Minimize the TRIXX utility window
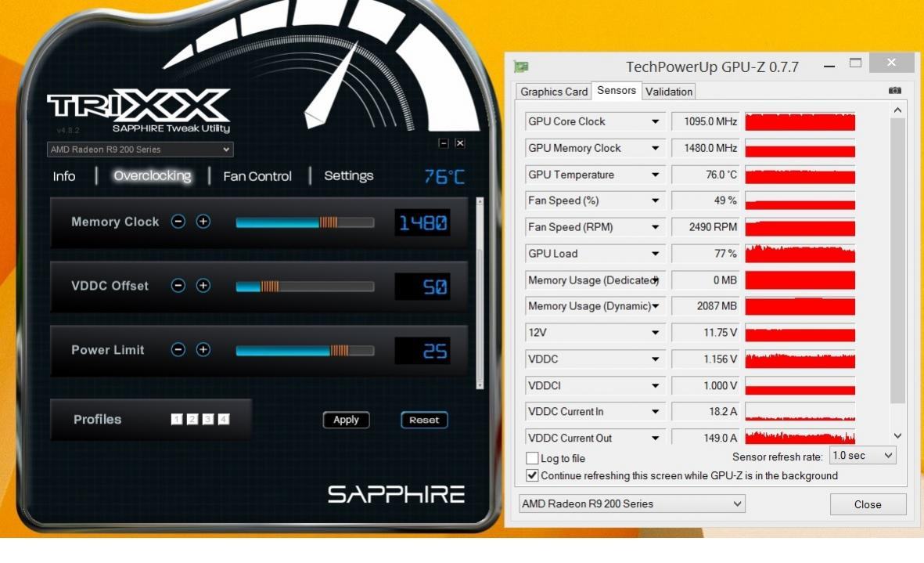The width and height of the screenshot is (924, 563). pyautogui.click(x=444, y=143)
